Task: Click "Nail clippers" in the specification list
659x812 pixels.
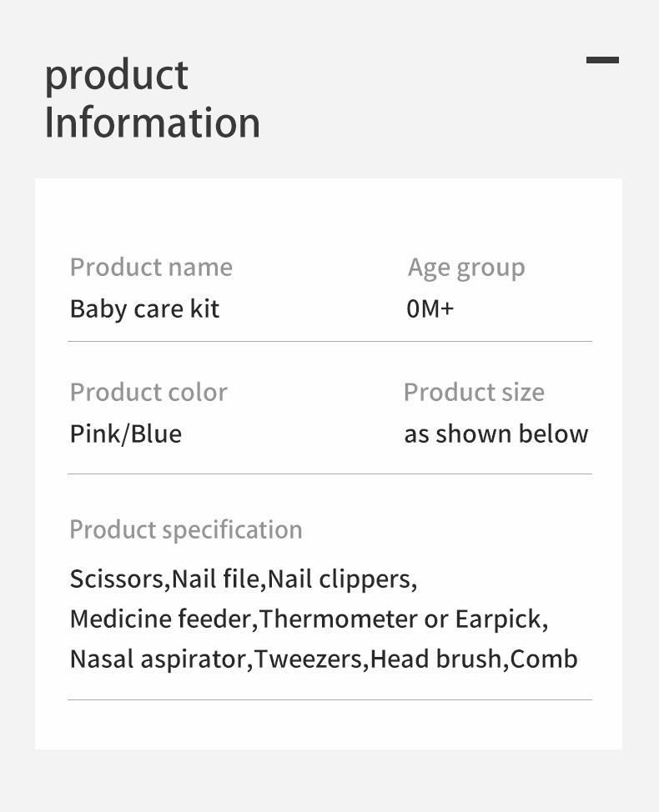Action: [x=340, y=579]
